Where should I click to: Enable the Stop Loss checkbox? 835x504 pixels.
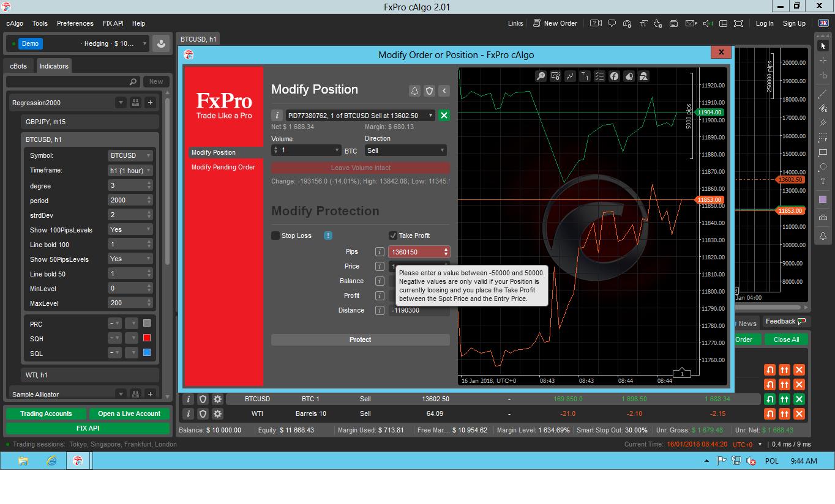coord(275,235)
